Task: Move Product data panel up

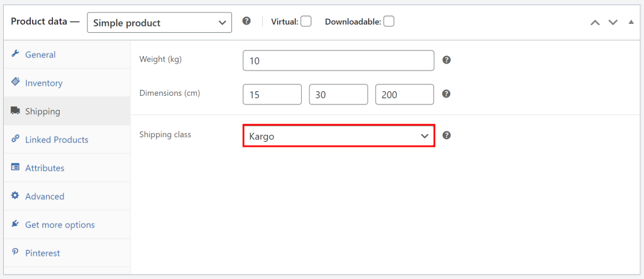Action: [595, 22]
